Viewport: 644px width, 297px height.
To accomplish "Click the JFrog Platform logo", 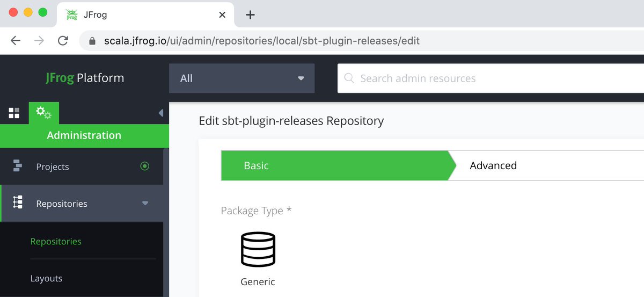I will tap(85, 78).
